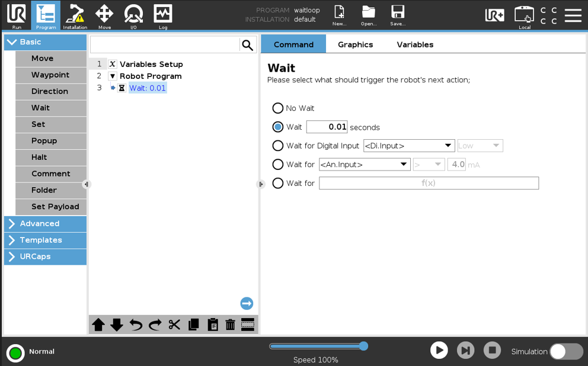Move selected node up with arrow

(98, 325)
